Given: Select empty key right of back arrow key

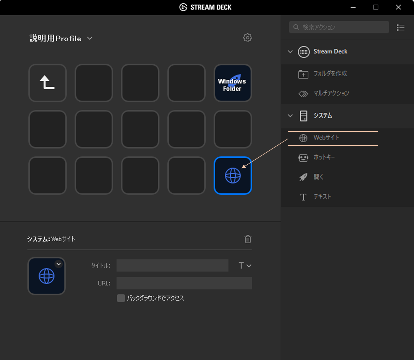Looking at the screenshot, I should pyautogui.click(x=94, y=83).
